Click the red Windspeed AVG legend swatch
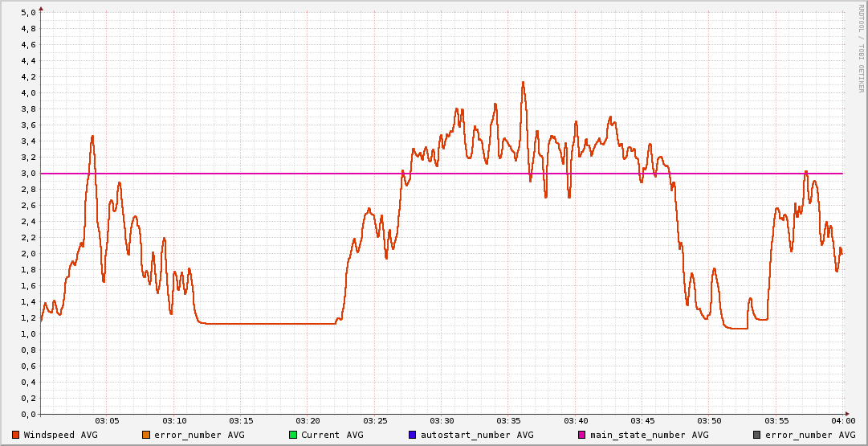The image size is (868, 446). pyautogui.click(x=15, y=435)
